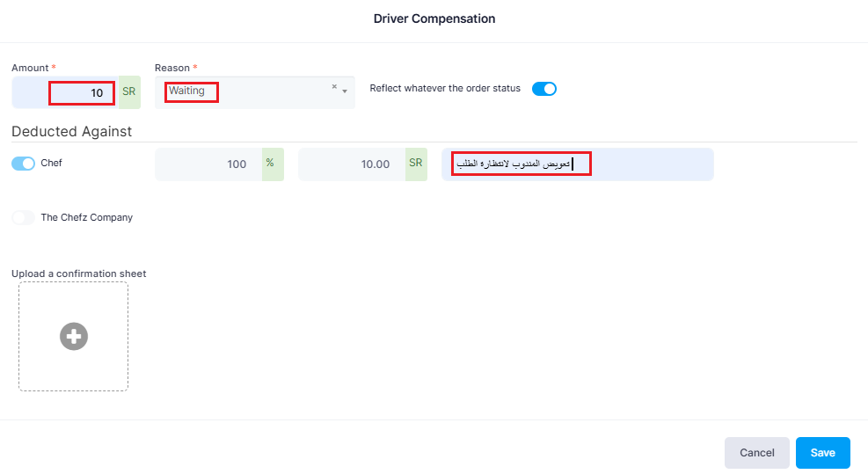
Task: Edit the Chef amount field showing 10.00
Action: pyautogui.click(x=352, y=164)
